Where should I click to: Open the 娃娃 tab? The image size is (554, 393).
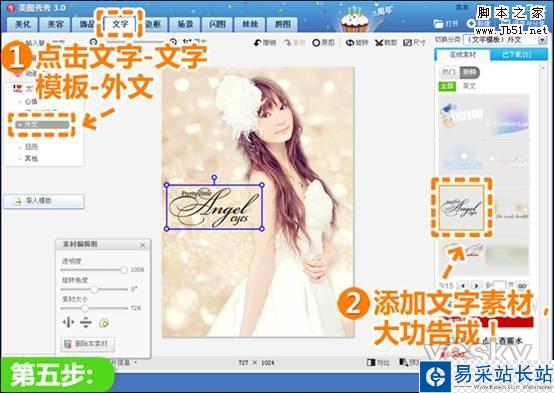[x=250, y=24]
